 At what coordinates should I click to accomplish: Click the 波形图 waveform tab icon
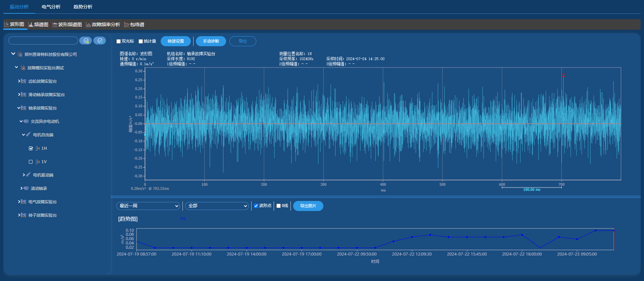point(6,24)
